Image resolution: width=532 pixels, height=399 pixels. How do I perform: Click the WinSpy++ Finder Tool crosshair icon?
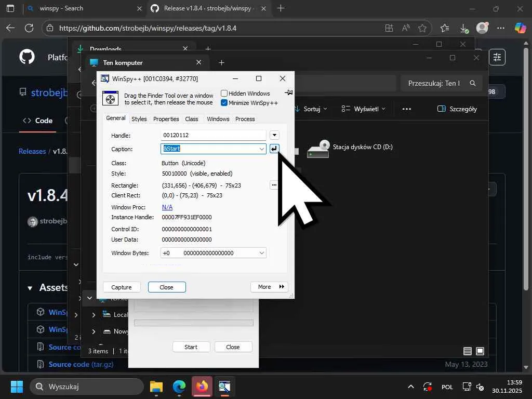(x=110, y=98)
